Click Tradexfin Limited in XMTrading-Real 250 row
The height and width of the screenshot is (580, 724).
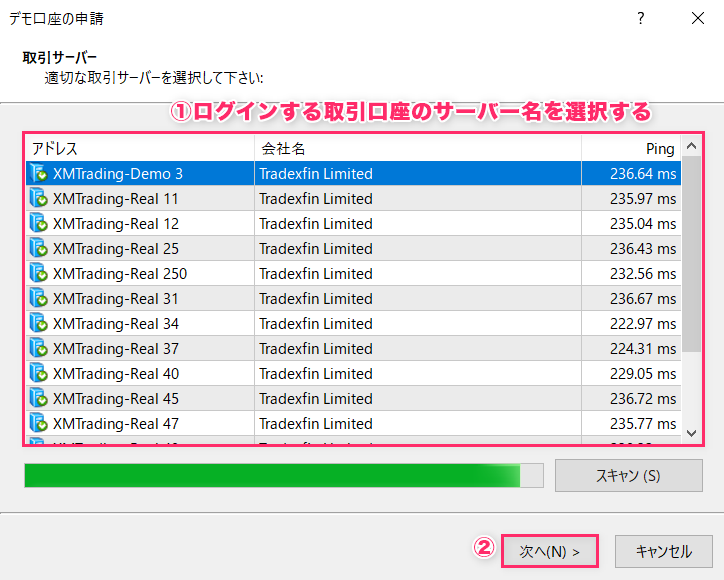click(316, 273)
